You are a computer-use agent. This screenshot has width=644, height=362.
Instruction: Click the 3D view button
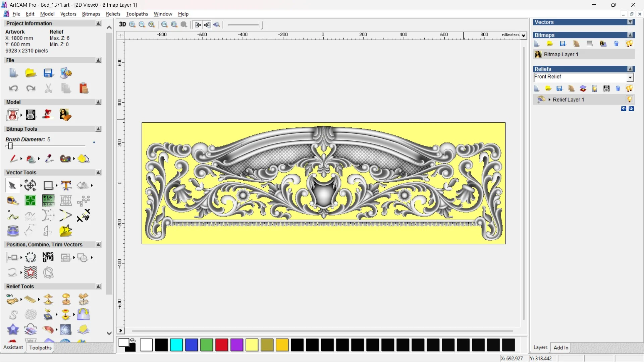[122, 24]
